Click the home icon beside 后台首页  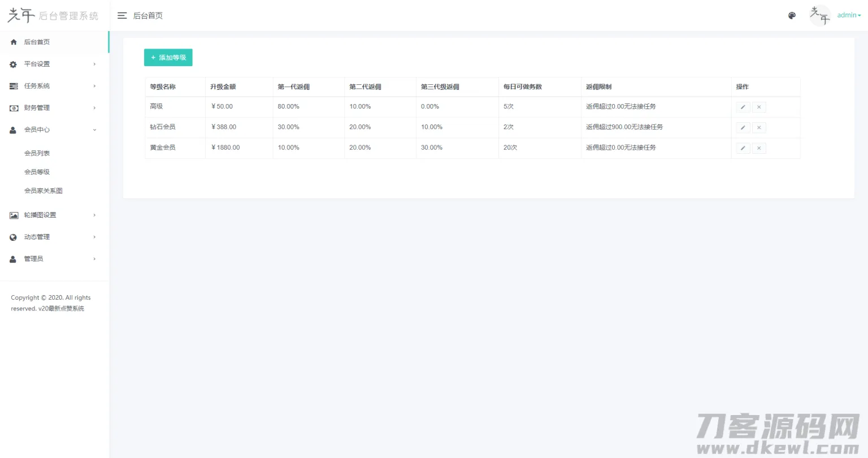pyautogui.click(x=14, y=42)
